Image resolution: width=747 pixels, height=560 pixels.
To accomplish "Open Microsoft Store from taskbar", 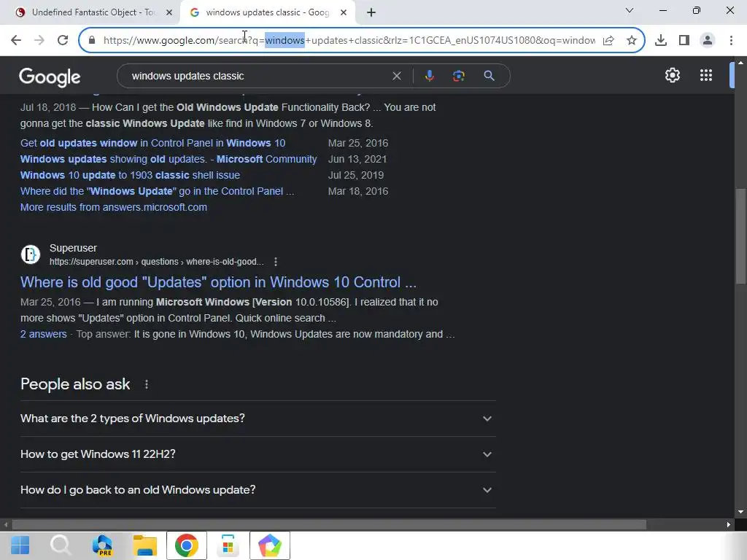I will [228, 545].
